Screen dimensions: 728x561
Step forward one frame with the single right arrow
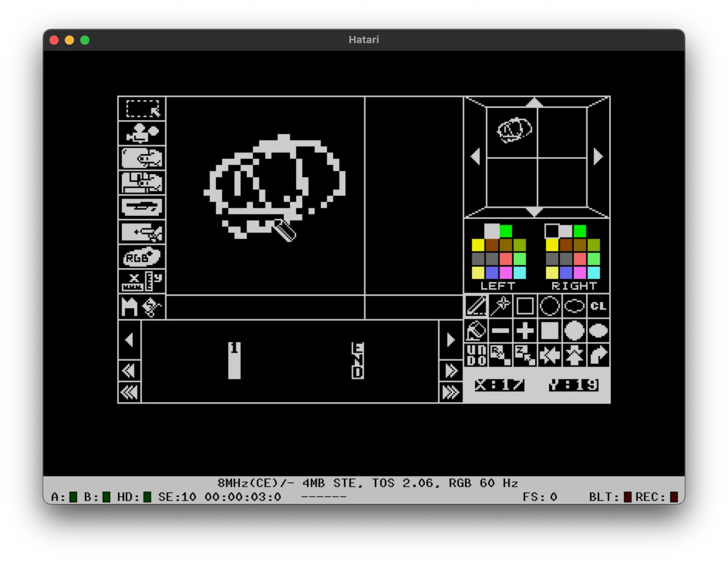(451, 340)
